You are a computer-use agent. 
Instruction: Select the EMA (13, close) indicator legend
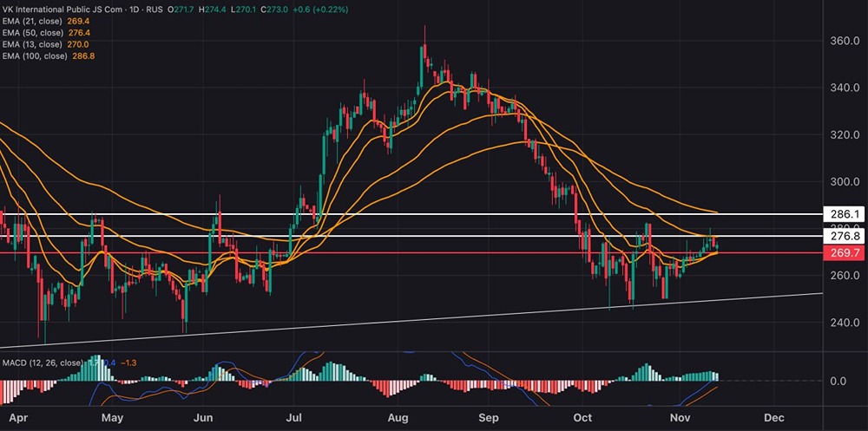[45, 44]
